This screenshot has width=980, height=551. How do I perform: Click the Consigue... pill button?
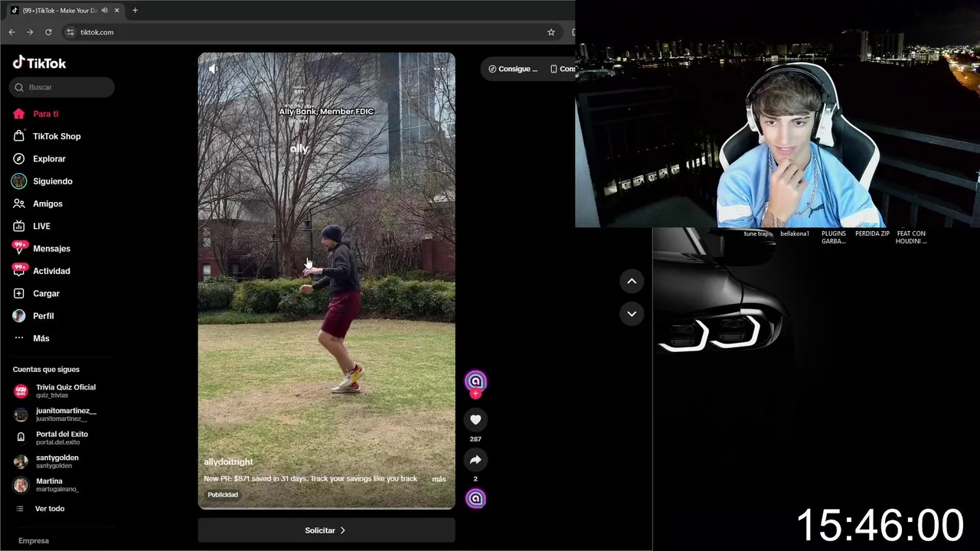click(x=513, y=69)
